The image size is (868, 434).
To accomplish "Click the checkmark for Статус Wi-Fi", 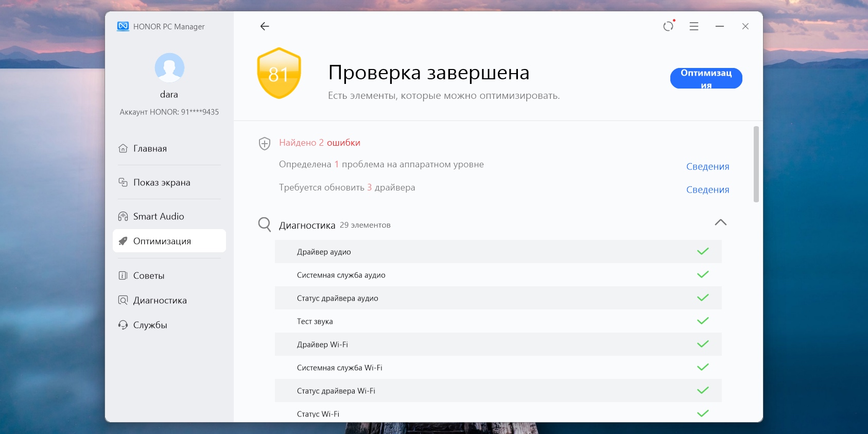I will click(703, 413).
